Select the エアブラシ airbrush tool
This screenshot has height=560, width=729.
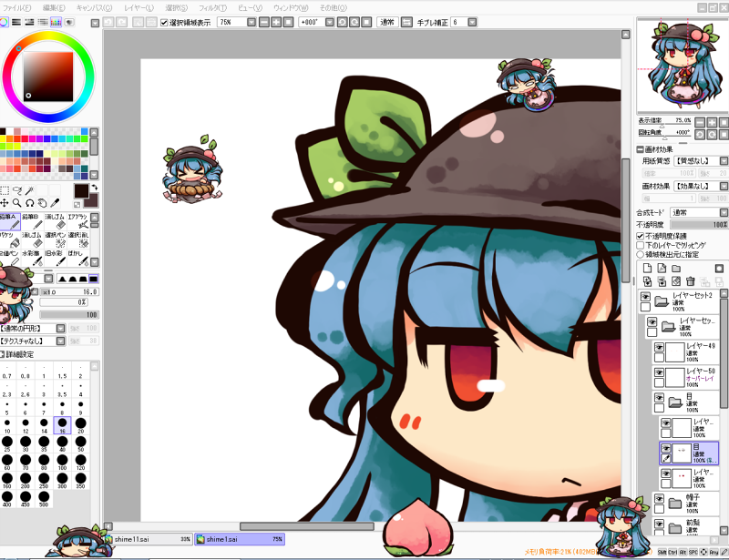click(79, 219)
